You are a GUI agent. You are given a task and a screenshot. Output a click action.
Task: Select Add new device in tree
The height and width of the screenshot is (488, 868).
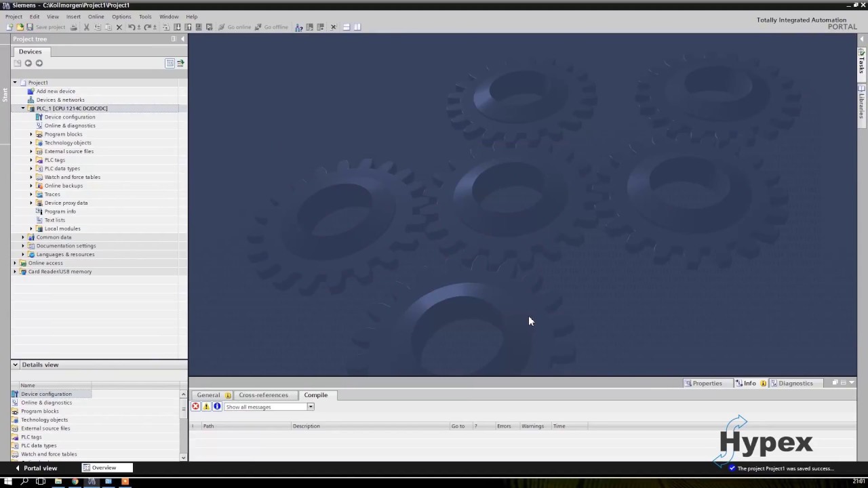point(56,91)
